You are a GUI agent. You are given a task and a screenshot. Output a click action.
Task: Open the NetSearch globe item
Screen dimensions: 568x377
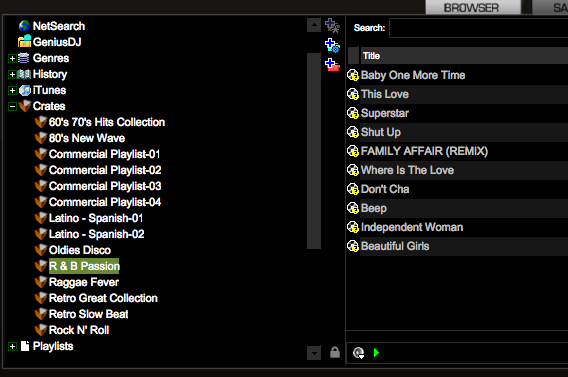(52, 26)
